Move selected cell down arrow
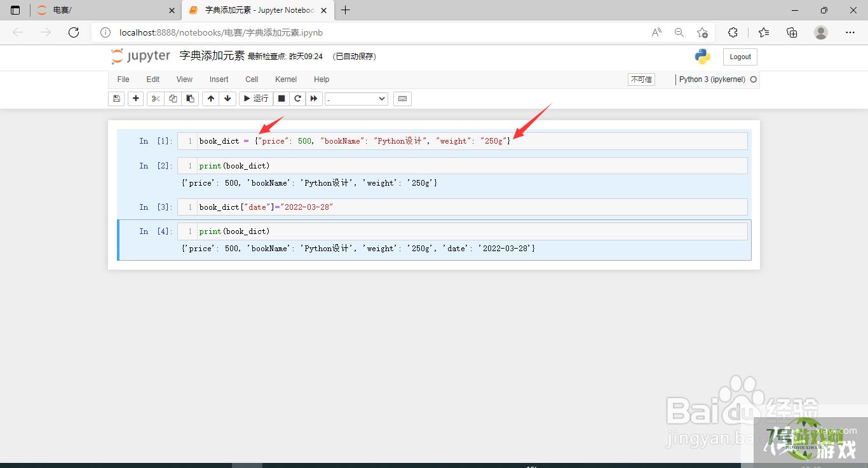868x468 pixels. coord(227,99)
